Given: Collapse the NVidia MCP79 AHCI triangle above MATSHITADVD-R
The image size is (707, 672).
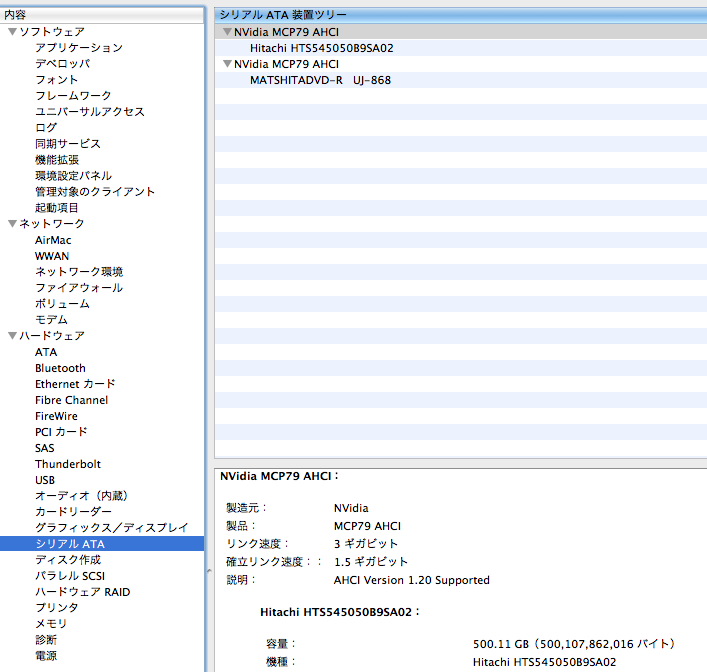Looking at the screenshot, I should [x=227, y=64].
